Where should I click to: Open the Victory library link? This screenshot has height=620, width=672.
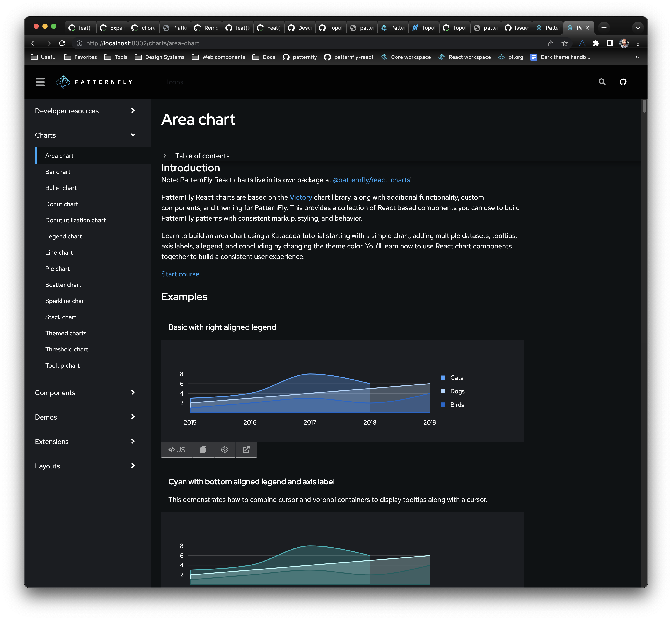[x=300, y=197]
